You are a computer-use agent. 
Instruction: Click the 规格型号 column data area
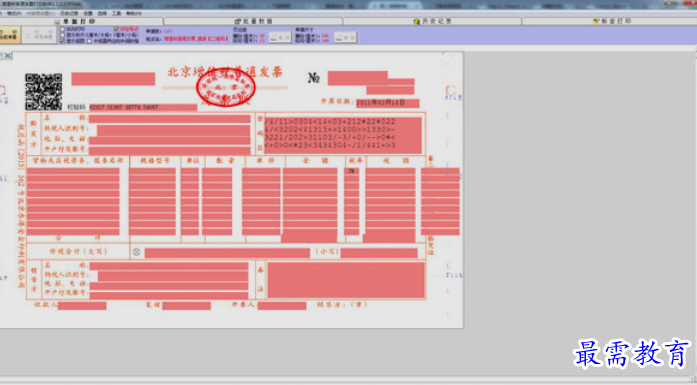click(x=152, y=201)
